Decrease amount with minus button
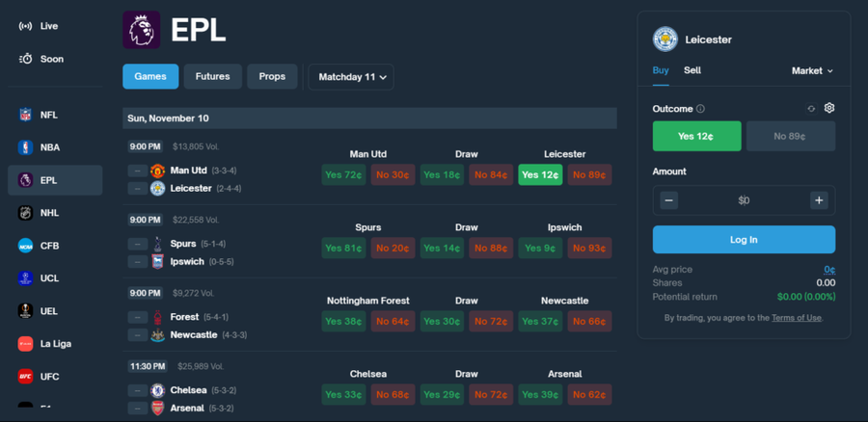 coord(668,200)
